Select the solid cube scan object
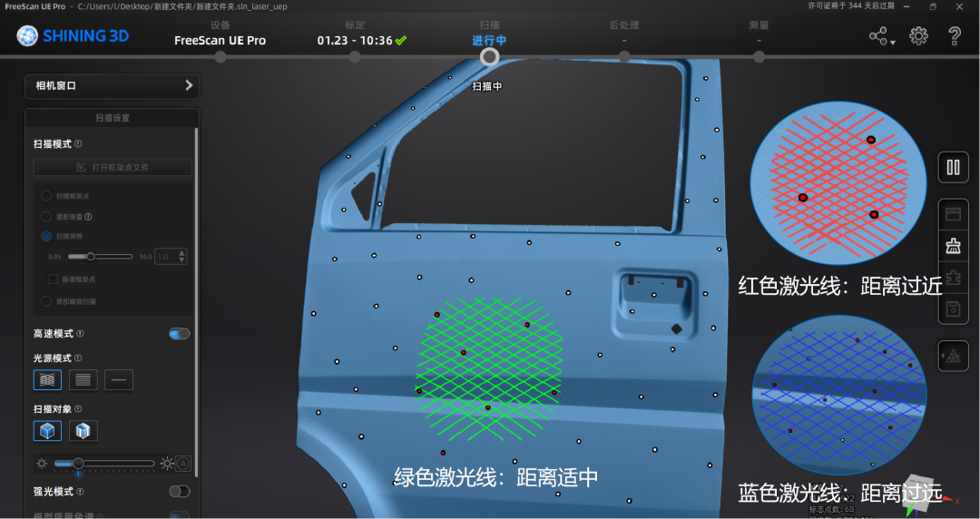The width and height of the screenshot is (980, 519). (47, 431)
